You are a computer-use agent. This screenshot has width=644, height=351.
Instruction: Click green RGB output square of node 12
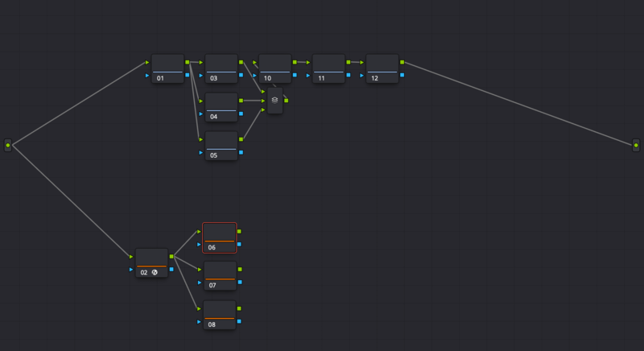click(x=402, y=62)
